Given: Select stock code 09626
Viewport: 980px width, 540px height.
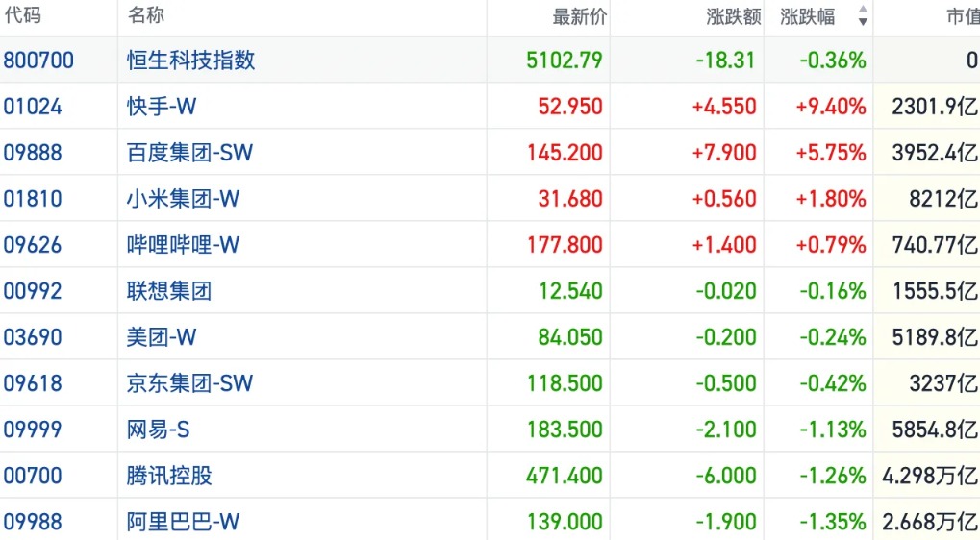Looking at the screenshot, I should pyautogui.click(x=33, y=245).
